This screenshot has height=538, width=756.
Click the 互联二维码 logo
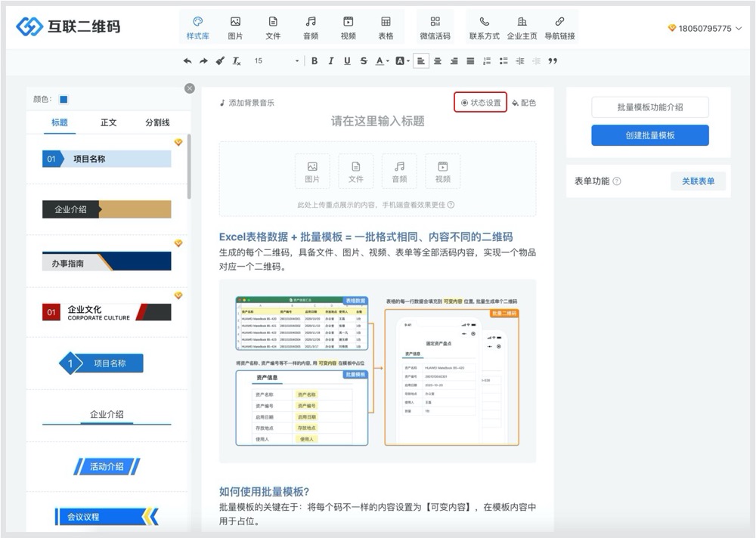click(68, 26)
